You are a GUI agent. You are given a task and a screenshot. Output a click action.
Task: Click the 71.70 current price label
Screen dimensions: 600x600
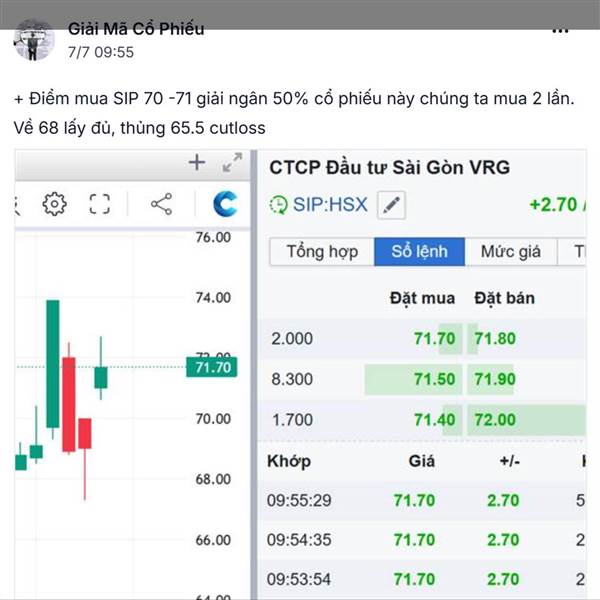coord(212,367)
